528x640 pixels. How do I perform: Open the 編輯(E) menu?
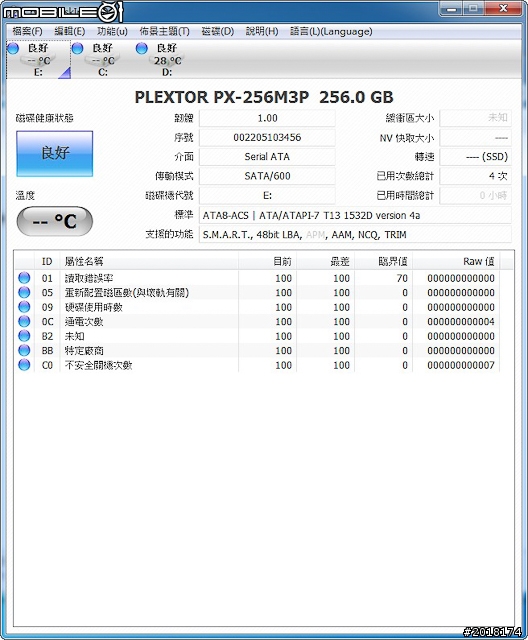[x=70, y=31]
